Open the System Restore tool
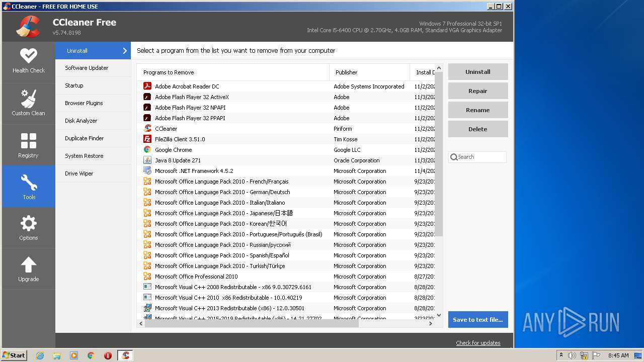The width and height of the screenshot is (644, 362). [x=93, y=156]
